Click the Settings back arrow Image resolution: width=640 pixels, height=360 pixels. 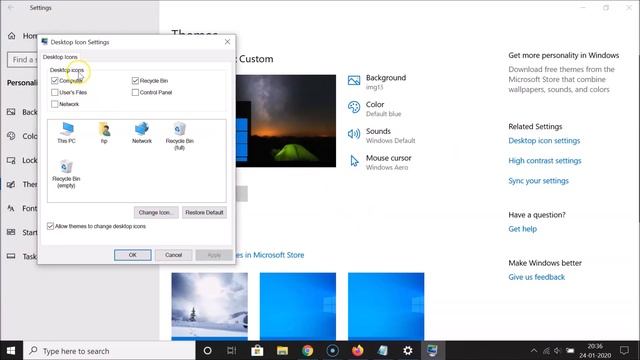[x=11, y=8]
